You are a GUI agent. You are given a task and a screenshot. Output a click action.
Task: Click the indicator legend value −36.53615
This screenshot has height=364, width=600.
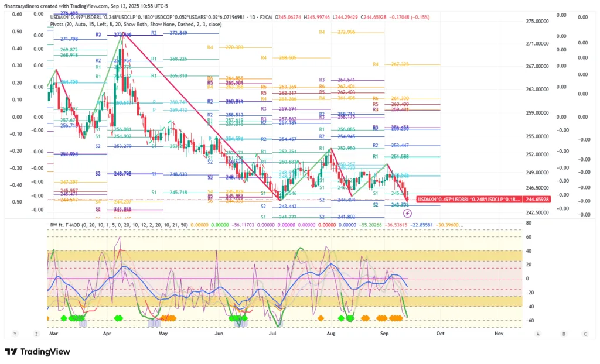click(396, 225)
